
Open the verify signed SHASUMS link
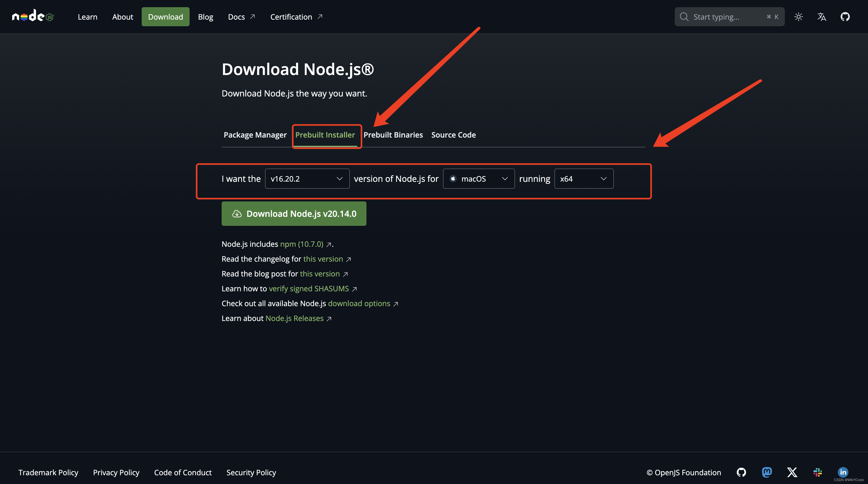coord(309,289)
